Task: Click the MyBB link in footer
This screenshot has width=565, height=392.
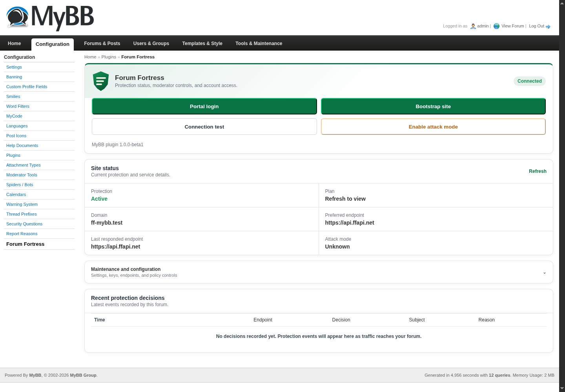Action: 35,375
